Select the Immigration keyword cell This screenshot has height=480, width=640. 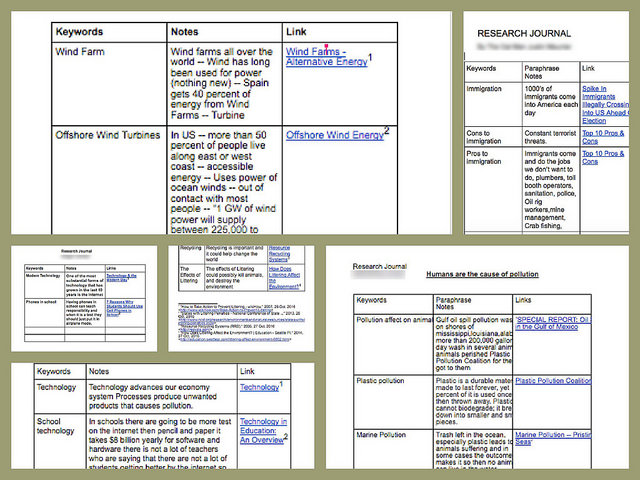coord(493,104)
